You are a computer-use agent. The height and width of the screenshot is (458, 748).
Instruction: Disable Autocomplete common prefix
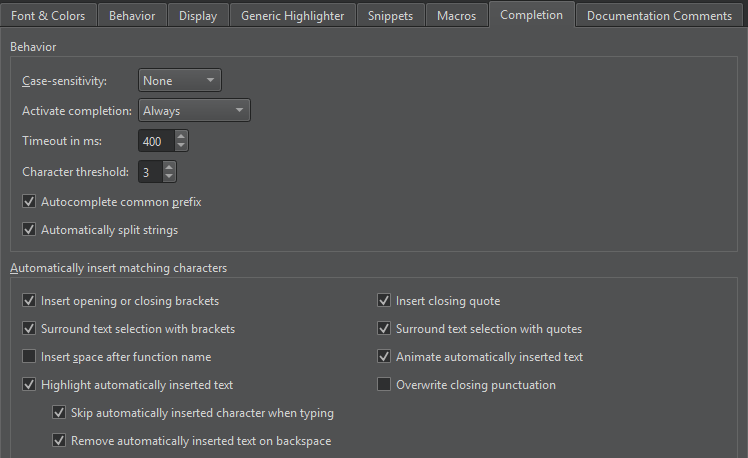[x=29, y=202]
